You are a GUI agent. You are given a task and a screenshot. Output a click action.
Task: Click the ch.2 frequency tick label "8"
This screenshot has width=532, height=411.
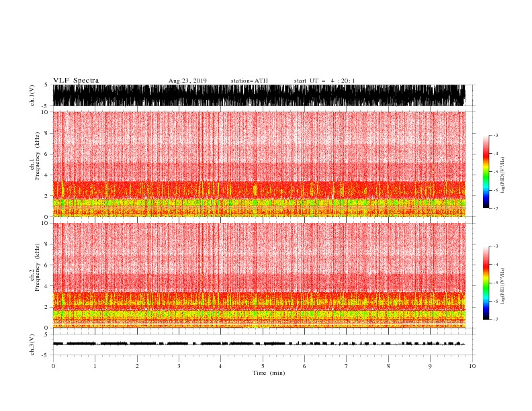click(47, 244)
